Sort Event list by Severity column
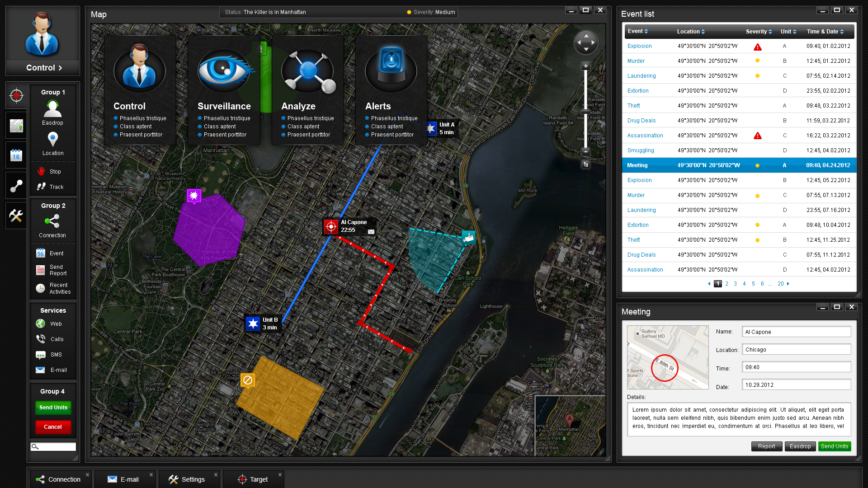868x488 pixels. [x=759, y=32]
